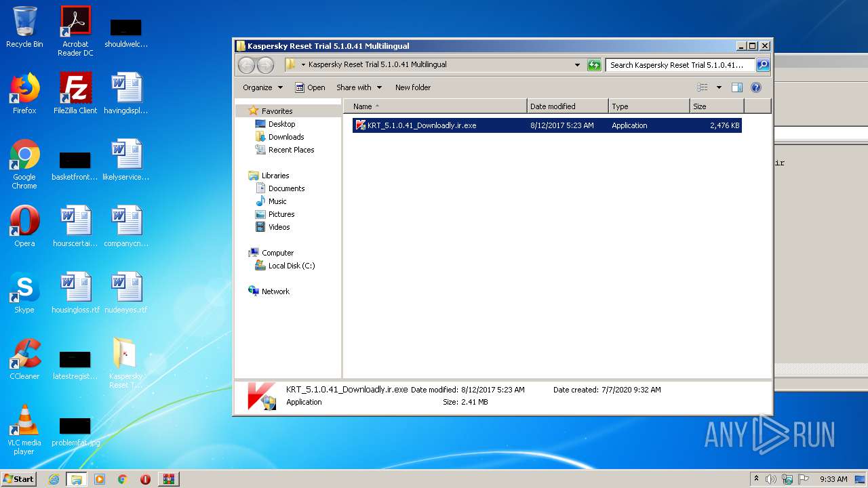The height and width of the screenshot is (488, 868).
Task: Sort by Size column header
Action: 717,106
